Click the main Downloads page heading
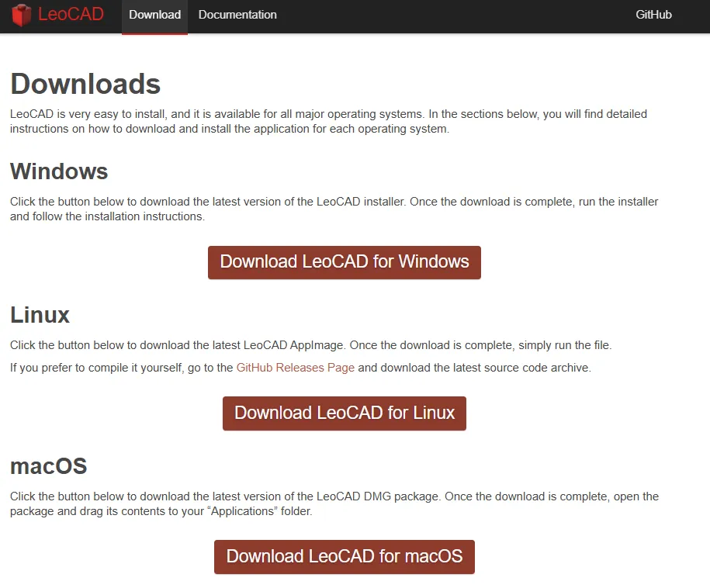 pyautogui.click(x=85, y=84)
